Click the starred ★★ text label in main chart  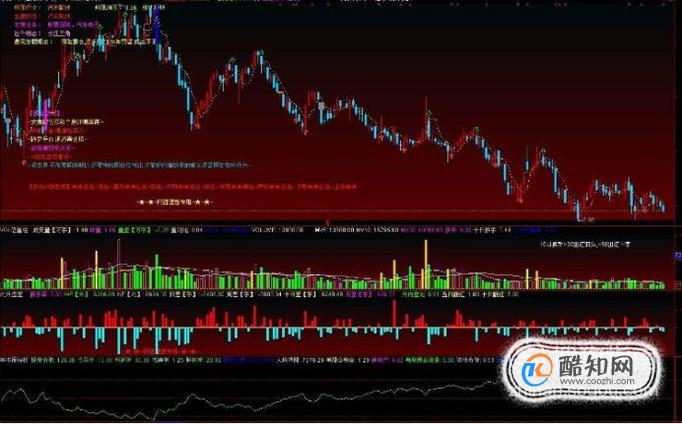coord(174,202)
